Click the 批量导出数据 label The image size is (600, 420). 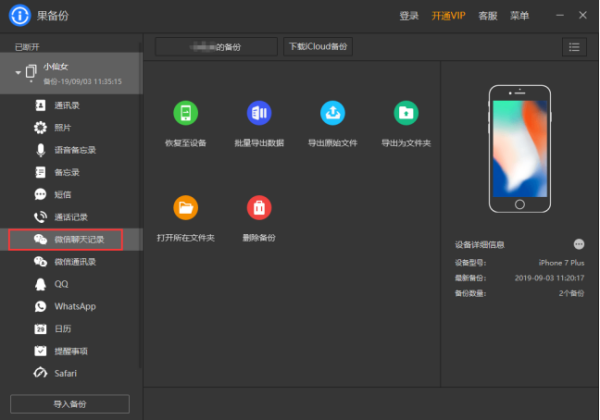pyautogui.click(x=259, y=143)
